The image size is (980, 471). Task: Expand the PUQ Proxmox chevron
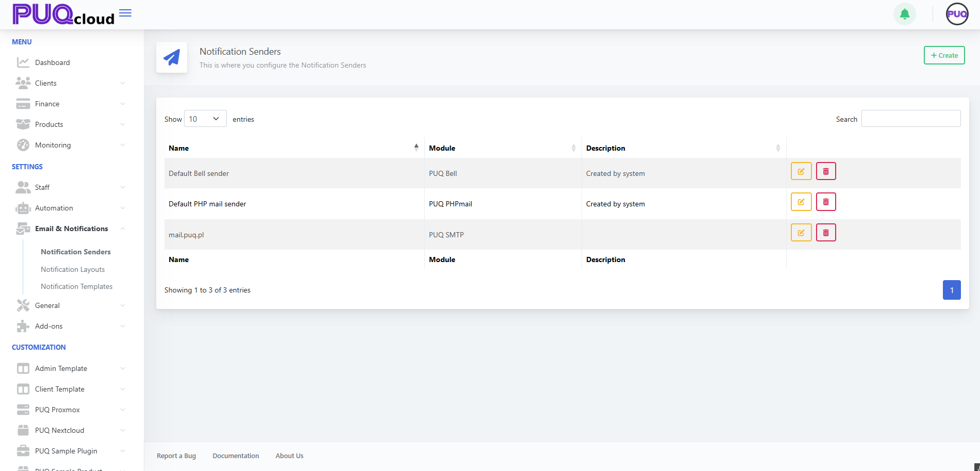point(123,410)
